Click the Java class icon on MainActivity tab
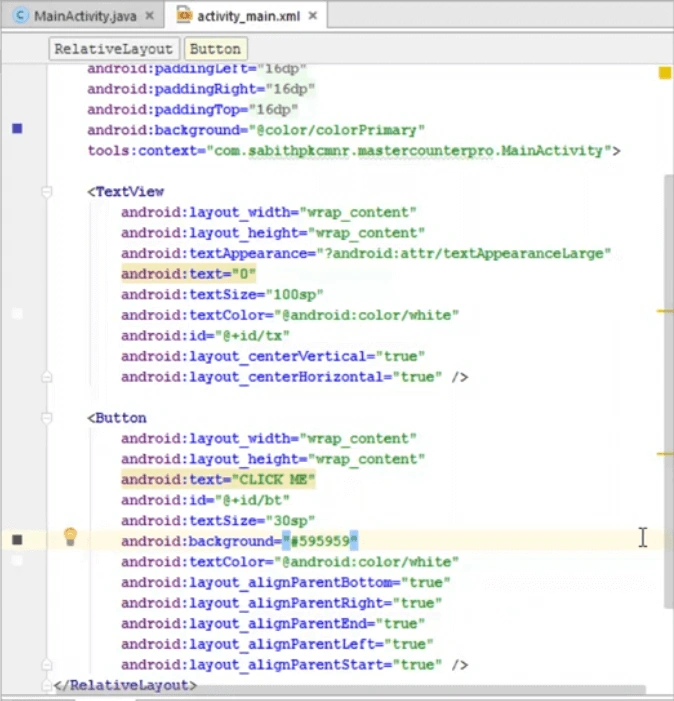The height and width of the screenshot is (701, 674). click(x=20, y=16)
